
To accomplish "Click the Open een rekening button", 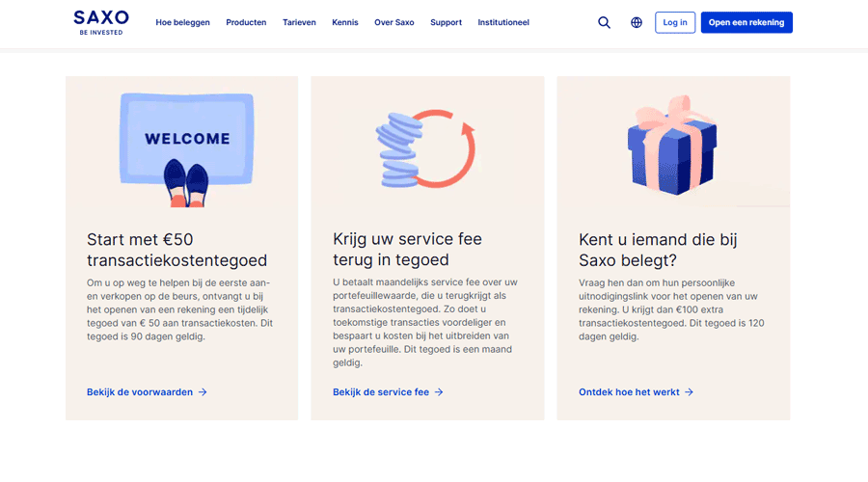I will point(746,22).
